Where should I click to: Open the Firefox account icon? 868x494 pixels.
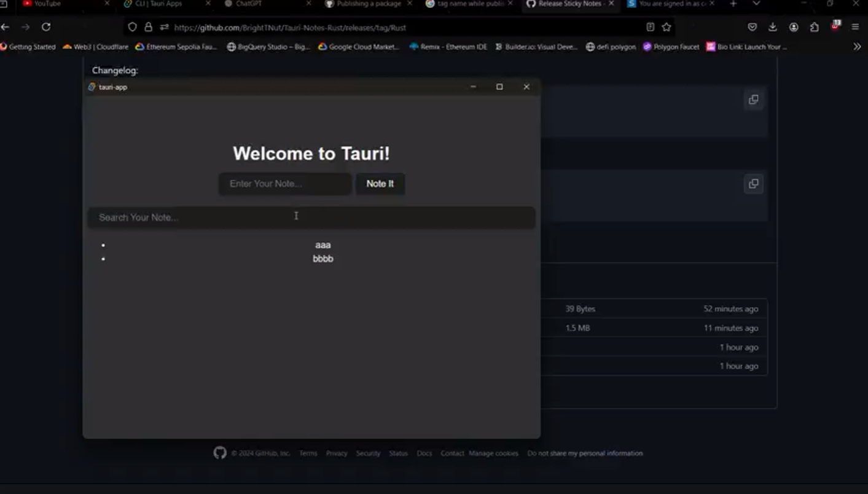(794, 27)
